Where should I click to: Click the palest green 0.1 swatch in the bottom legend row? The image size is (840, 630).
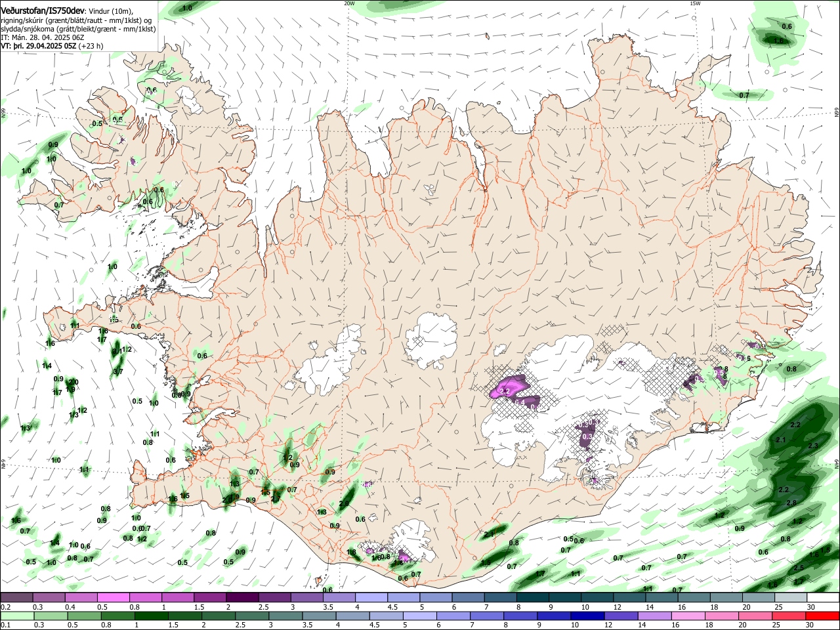click(17, 616)
